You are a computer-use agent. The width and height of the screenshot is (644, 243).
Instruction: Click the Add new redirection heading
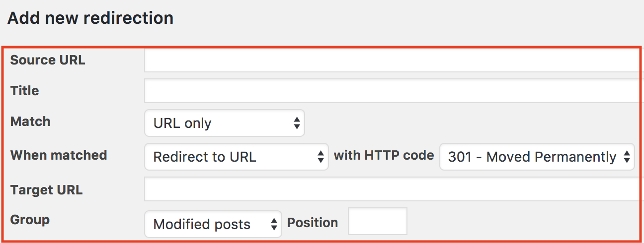pyautogui.click(x=90, y=18)
